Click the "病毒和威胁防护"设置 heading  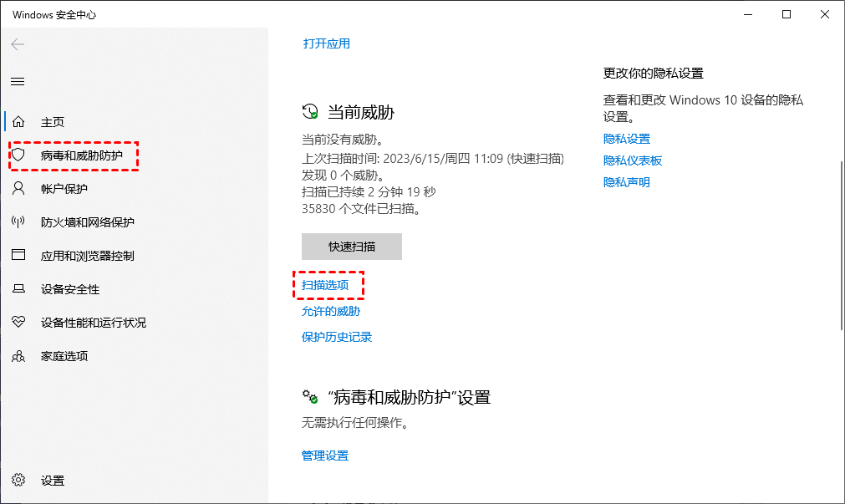click(410, 397)
